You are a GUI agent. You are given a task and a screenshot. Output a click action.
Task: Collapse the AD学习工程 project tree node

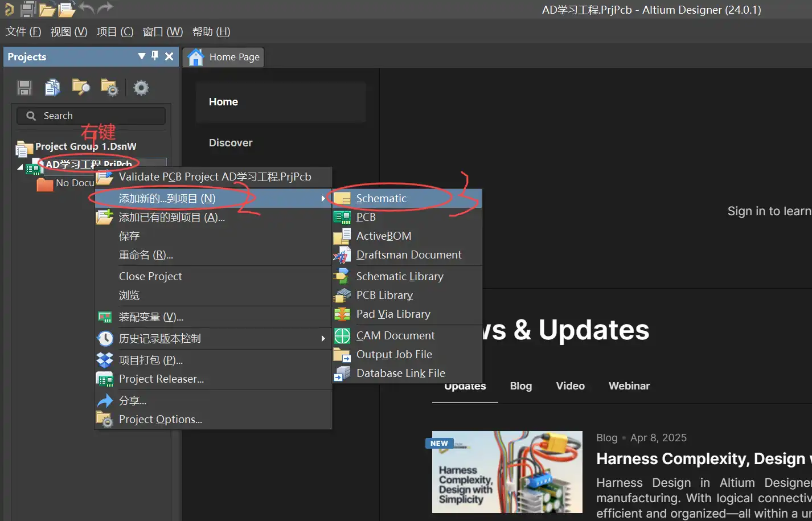click(20, 167)
